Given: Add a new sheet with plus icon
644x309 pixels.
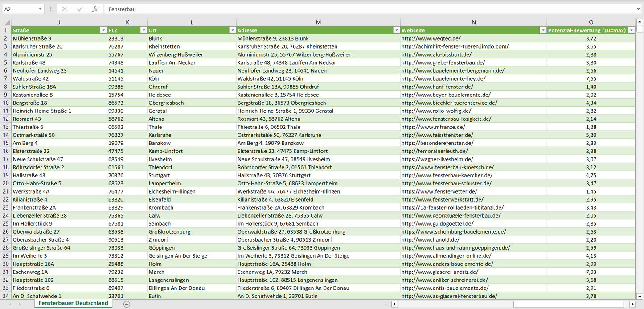Looking at the screenshot, I should pos(127,304).
